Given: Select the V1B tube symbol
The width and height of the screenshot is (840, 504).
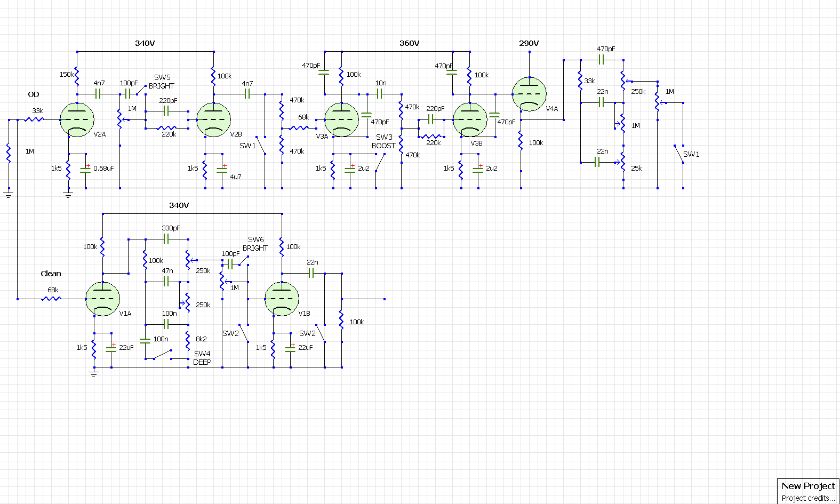Looking at the screenshot, I should (282, 299).
